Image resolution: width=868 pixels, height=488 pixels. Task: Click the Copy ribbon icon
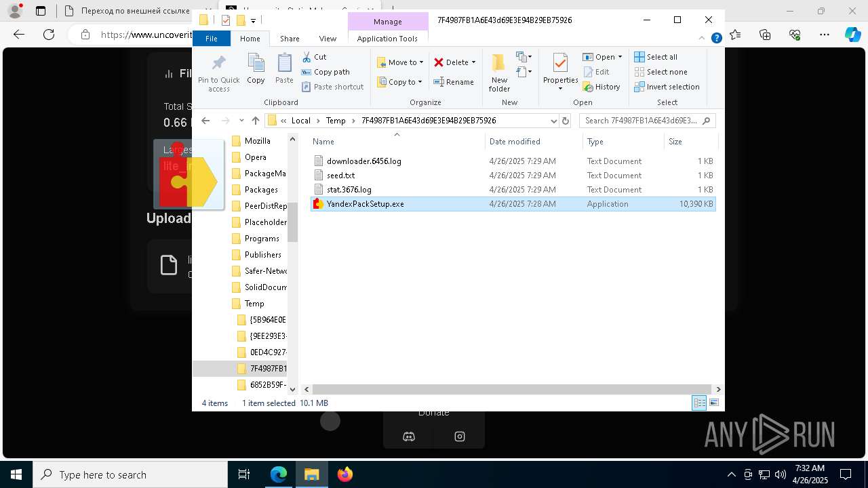point(256,63)
